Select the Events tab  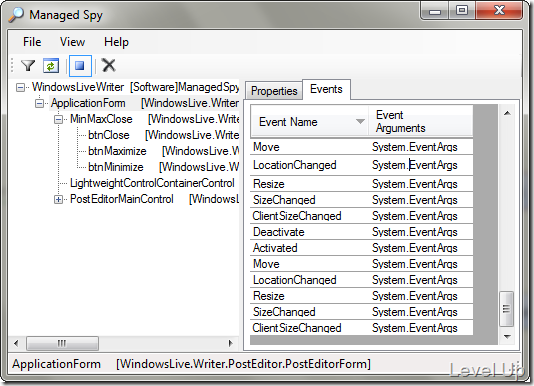click(x=326, y=89)
